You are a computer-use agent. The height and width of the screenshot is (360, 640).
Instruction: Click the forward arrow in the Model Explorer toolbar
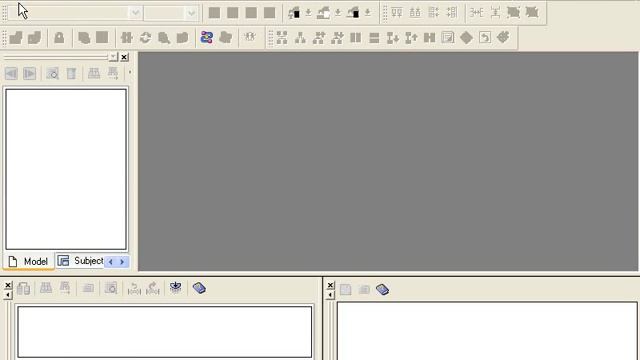click(x=29, y=74)
